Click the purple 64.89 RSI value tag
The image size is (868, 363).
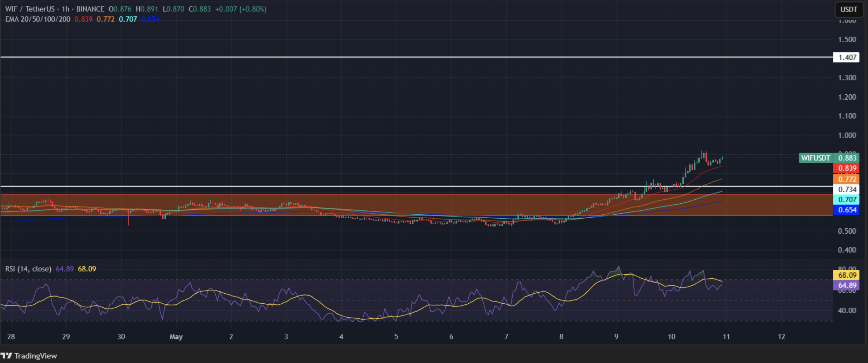pos(846,285)
